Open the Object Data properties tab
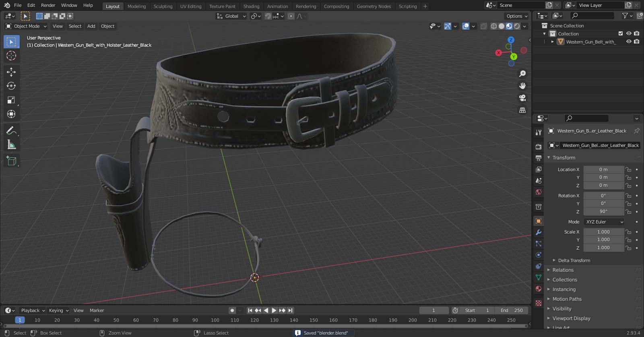Image resolution: width=644 pixels, height=337 pixels. pos(539,277)
